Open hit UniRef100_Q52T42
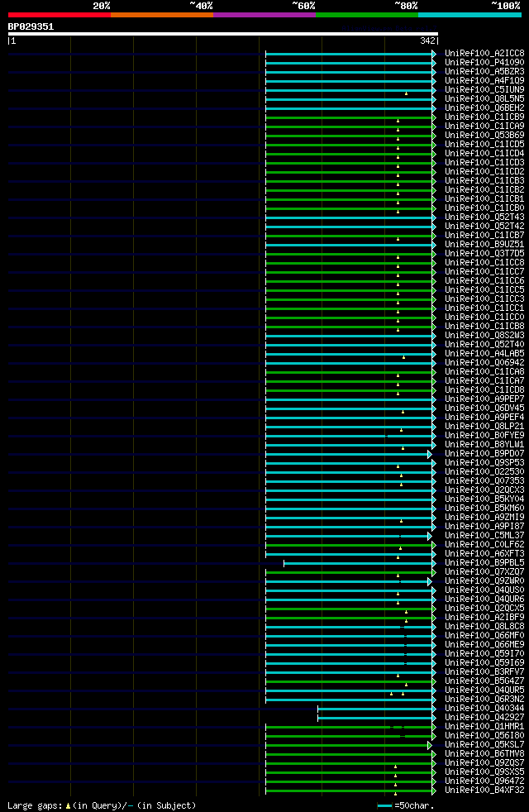This screenshot has height=812, width=529. 484,226
